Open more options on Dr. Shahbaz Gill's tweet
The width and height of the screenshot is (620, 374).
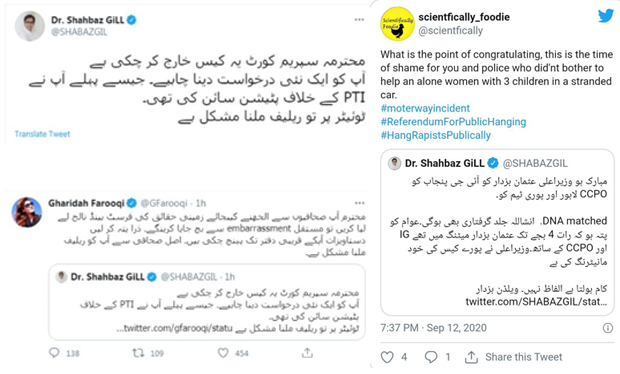coord(359,19)
